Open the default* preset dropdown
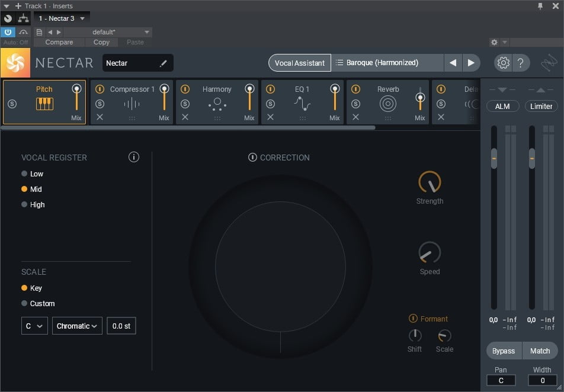The image size is (564, 392). (108, 32)
